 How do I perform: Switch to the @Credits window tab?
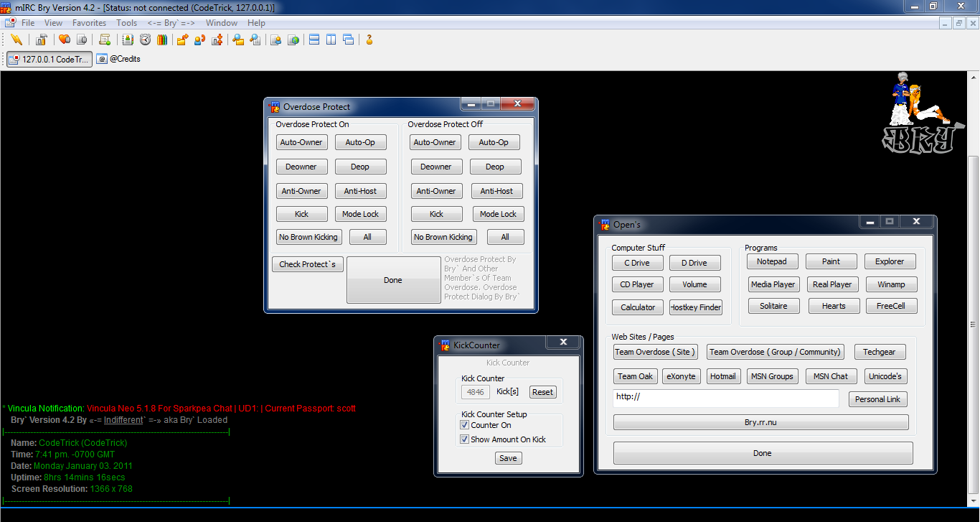(x=119, y=60)
